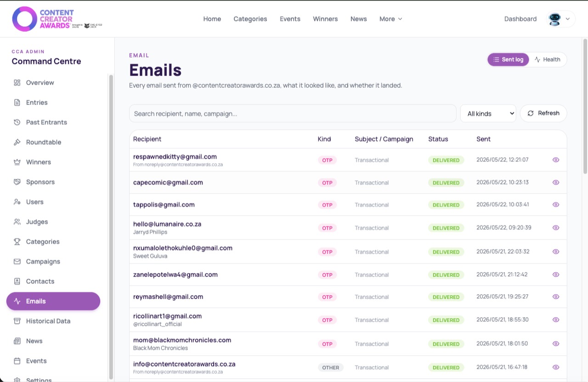View email sent to reymashell@gmail.com
The width and height of the screenshot is (588, 382).
point(556,296)
